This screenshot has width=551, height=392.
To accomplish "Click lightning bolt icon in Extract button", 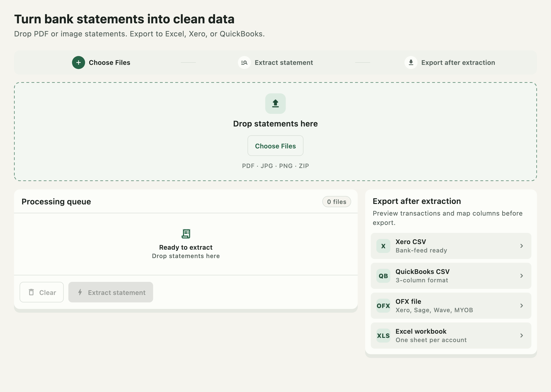I will click(x=80, y=292).
